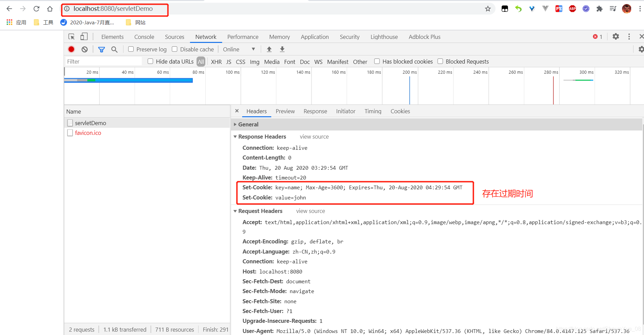Show the Cookies tab of request
Image resolution: width=644 pixels, height=335 pixels.
(400, 111)
